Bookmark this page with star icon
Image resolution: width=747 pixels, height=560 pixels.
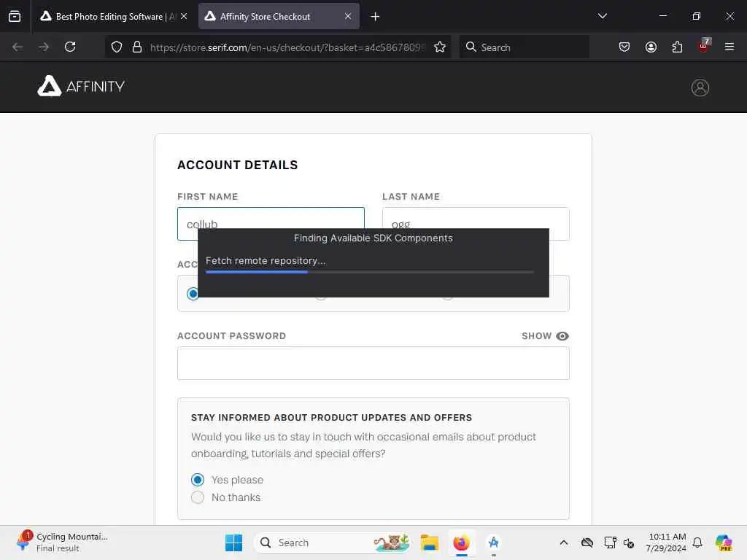pos(440,47)
